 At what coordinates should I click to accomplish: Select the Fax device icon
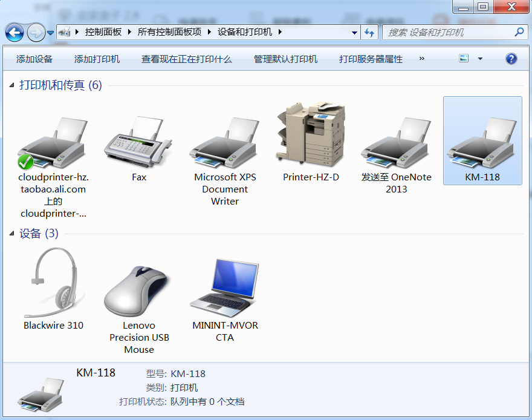click(138, 142)
